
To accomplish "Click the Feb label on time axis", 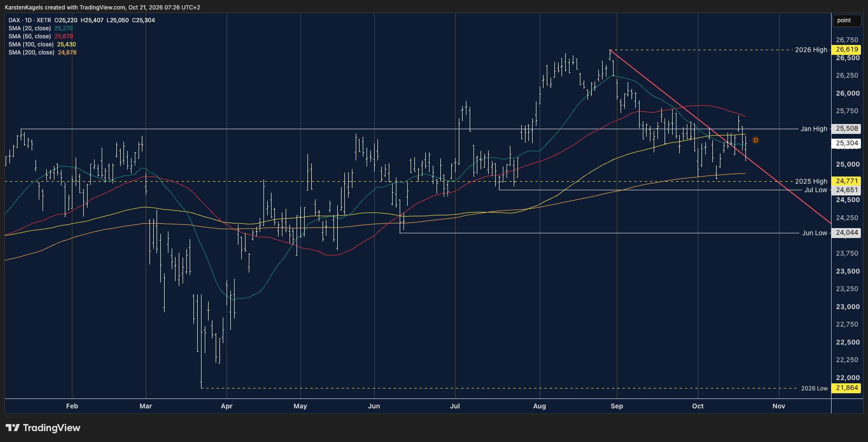I will pyautogui.click(x=72, y=406).
